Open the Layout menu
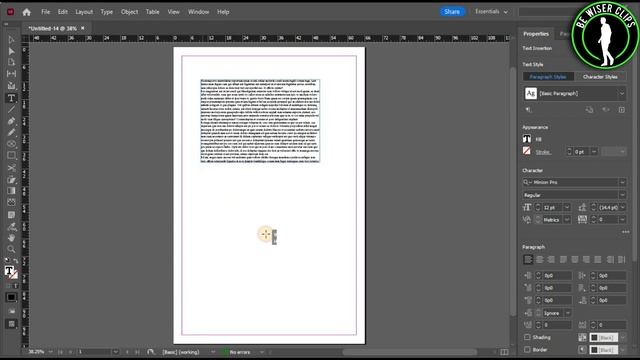The image size is (640, 360). click(x=84, y=12)
